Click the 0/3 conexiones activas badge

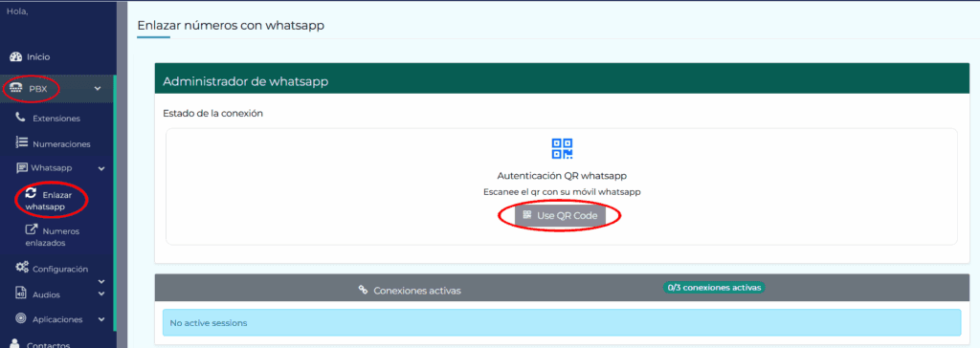coord(714,288)
